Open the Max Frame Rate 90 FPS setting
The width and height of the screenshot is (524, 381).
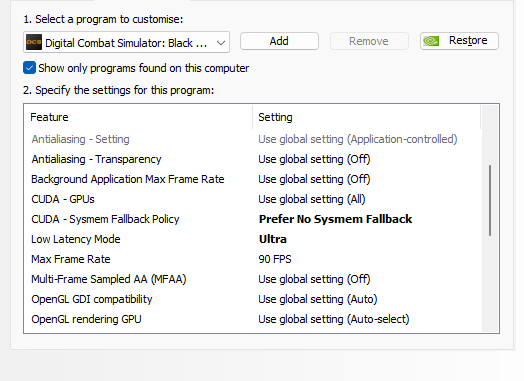tap(275, 259)
